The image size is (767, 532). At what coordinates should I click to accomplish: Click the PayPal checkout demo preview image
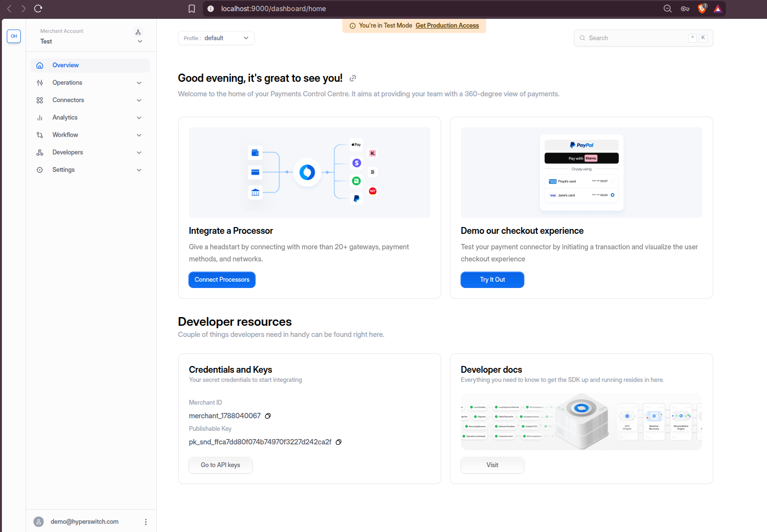click(x=582, y=172)
